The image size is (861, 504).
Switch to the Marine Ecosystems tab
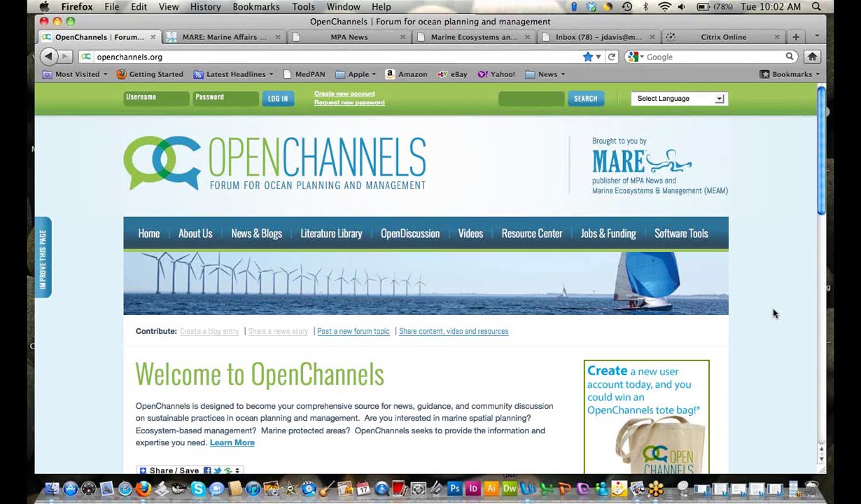tap(475, 37)
